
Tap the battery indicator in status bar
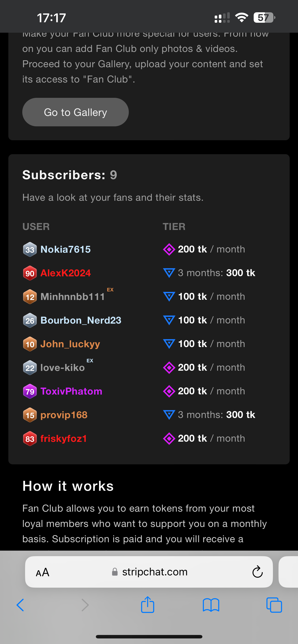pyautogui.click(x=264, y=18)
